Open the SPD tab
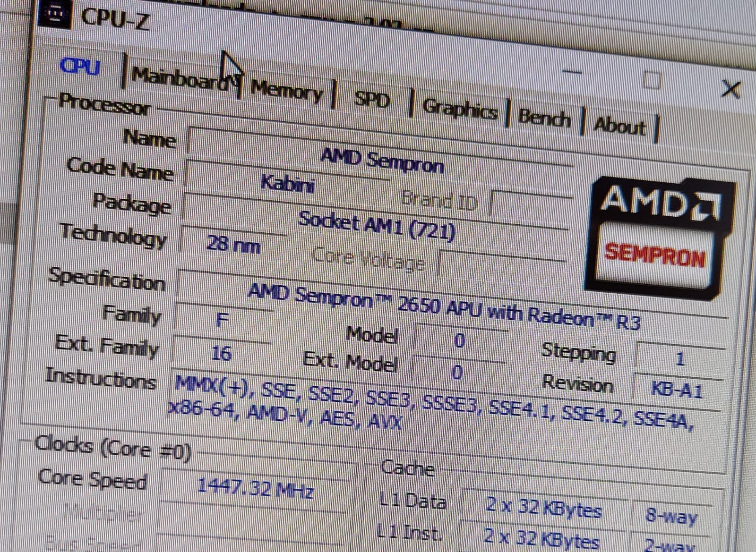This screenshot has height=552, width=756. pyautogui.click(x=372, y=100)
